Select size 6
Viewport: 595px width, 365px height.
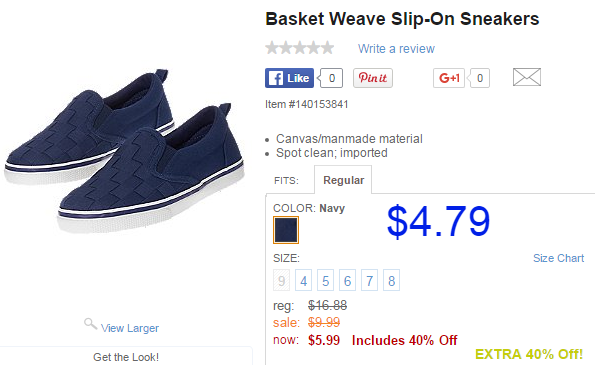347,280
